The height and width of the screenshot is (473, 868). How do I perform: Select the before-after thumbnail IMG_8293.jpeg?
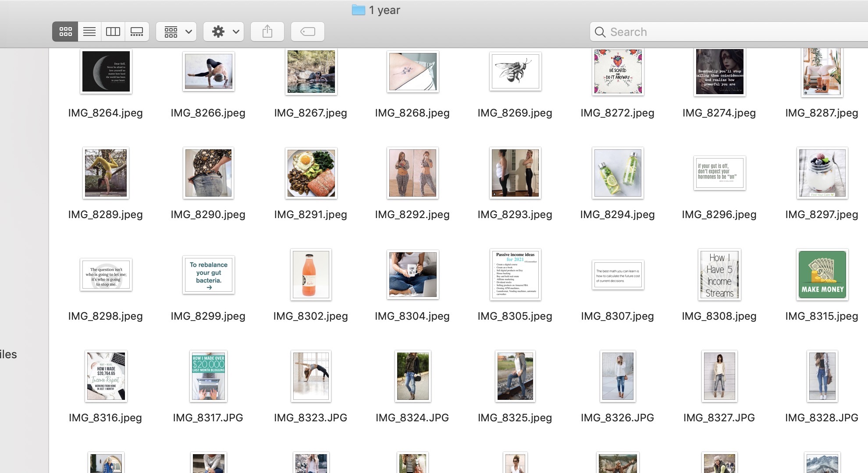coord(516,173)
